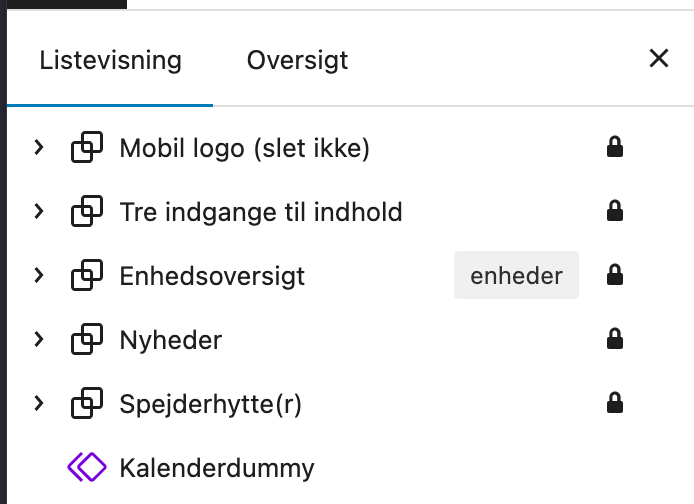This screenshot has width=694, height=504.
Task: Toggle the lock on the Spejderhytte(r) block
Action: point(615,404)
